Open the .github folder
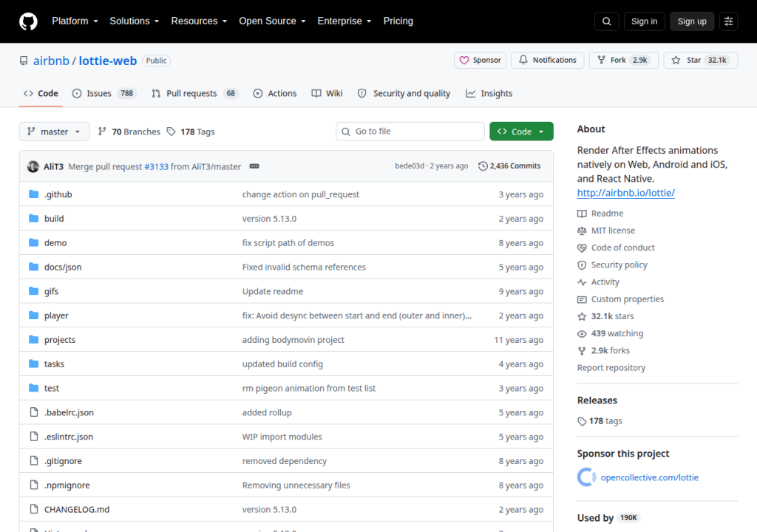Image resolution: width=757 pixels, height=532 pixels. [x=58, y=194]
